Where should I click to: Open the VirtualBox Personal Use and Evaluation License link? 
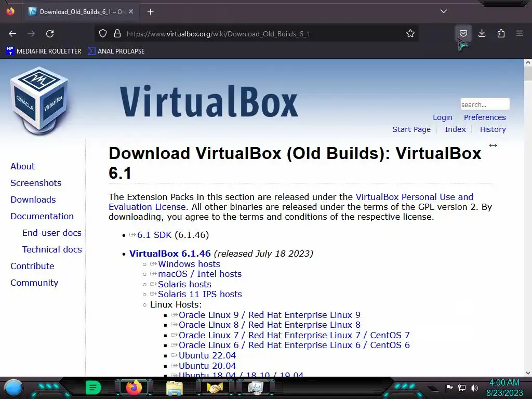click(x=414, y=197)
